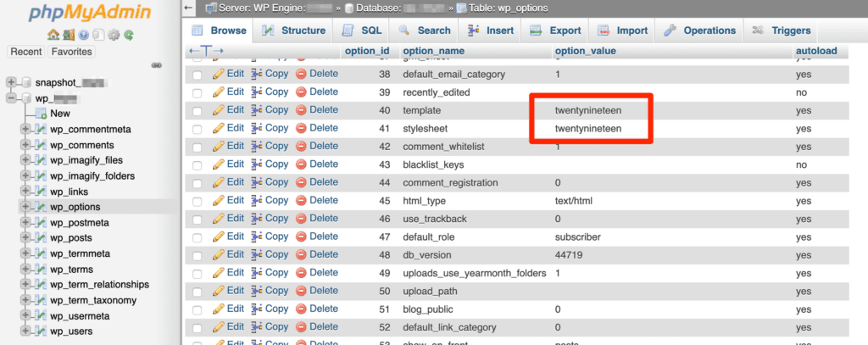Expand the snapshot database tree node

(x=11, y=82)
